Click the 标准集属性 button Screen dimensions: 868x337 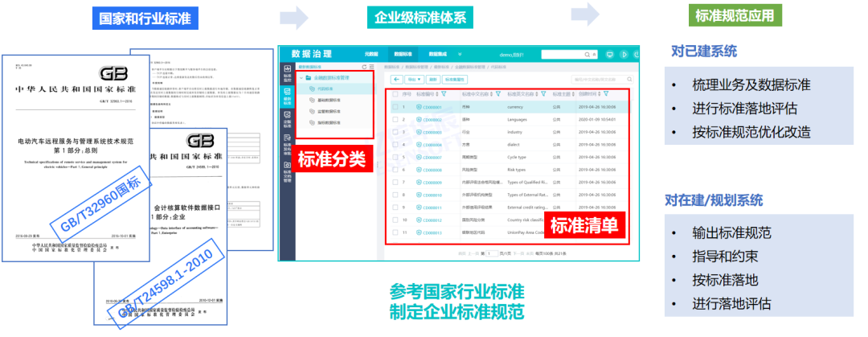(456, 80)
